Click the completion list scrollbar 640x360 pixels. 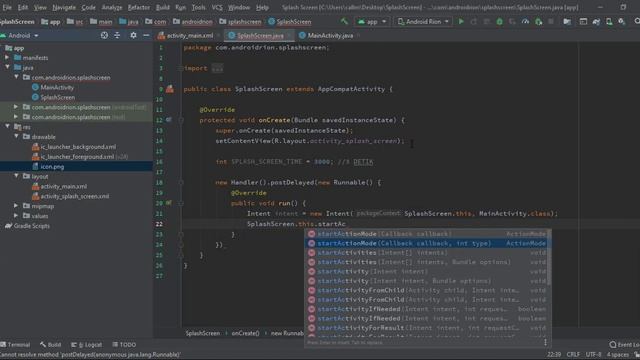pyautogui.click(x=549, y=257)
